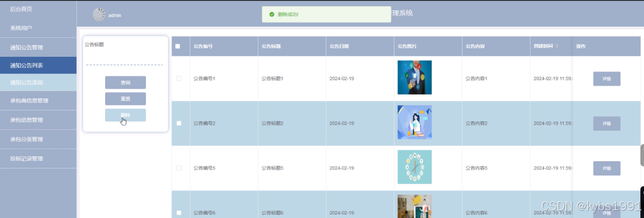Click the 公告编号1 cell

click(224, 78)
